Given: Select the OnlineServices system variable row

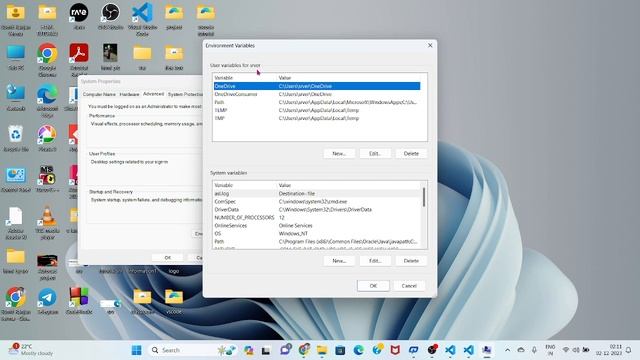Looking at the screenshot, I should pos(317,225).
